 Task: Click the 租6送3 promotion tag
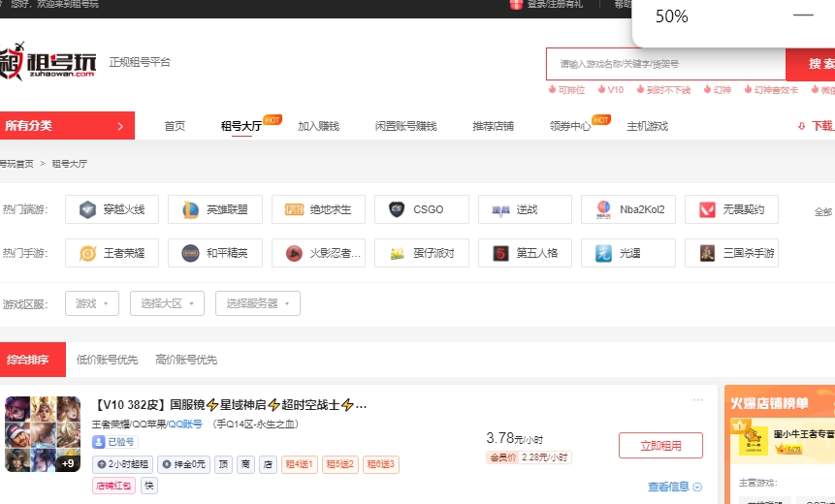point(381,464)
